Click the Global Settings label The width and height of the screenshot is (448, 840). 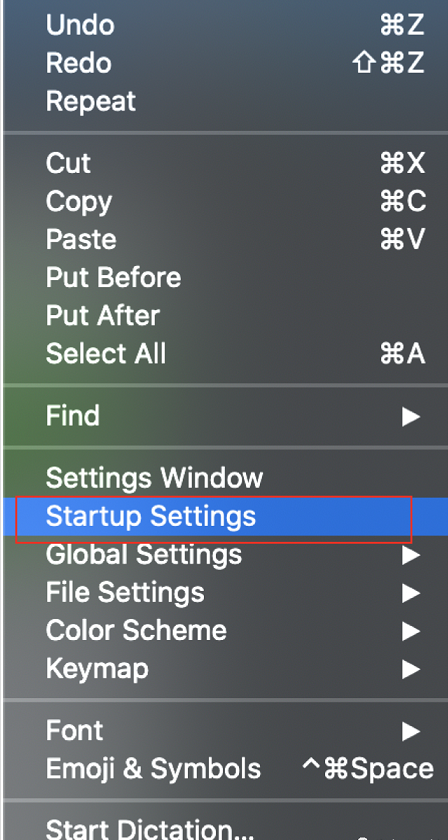(144, 555)
